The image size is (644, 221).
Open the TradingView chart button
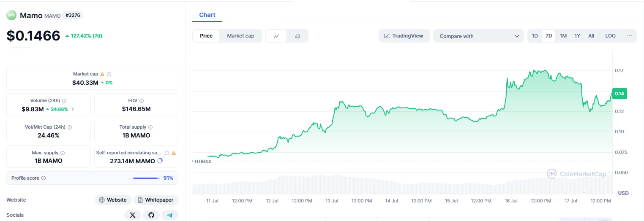click(404, 36)
